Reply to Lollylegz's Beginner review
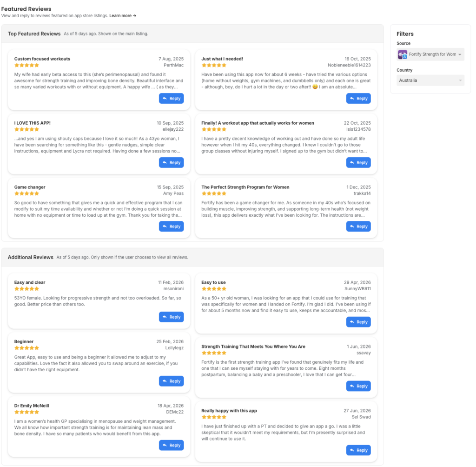 [171, 381]
